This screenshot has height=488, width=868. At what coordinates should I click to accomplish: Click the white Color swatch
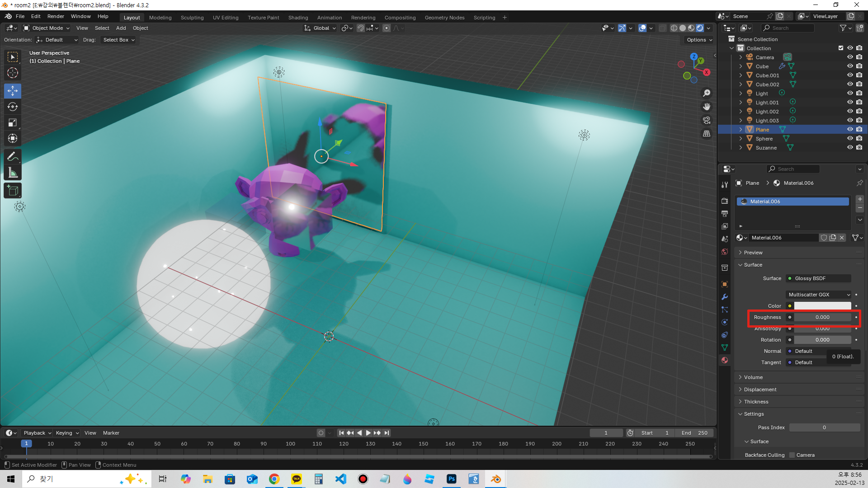pyautogui.click(x=822, y=306)
